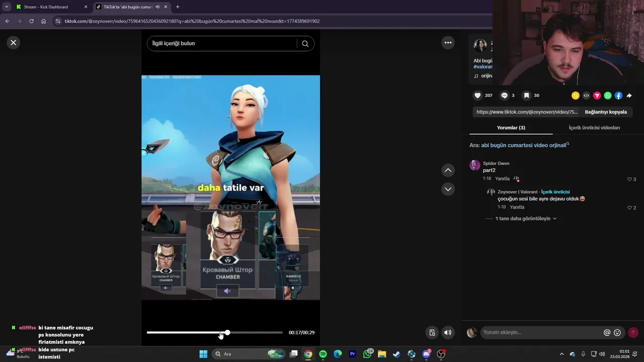644x362 pixels.
Task: Open a new browser tab with plus
Action: (178, 7)
